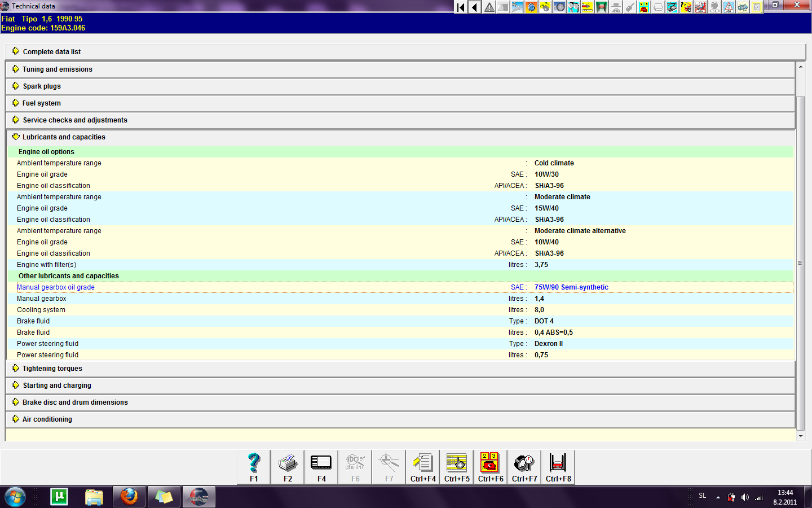
Task: Click the 75W/90 Semi-synthetic value
Action: pyautogui.click(x=571, y=287)
